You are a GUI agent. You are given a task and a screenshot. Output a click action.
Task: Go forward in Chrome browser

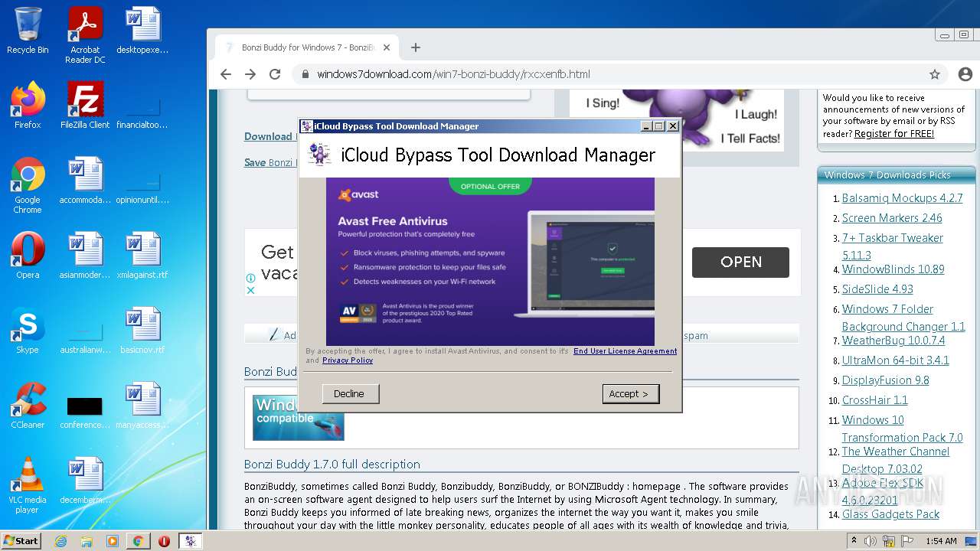click(250, 74)
